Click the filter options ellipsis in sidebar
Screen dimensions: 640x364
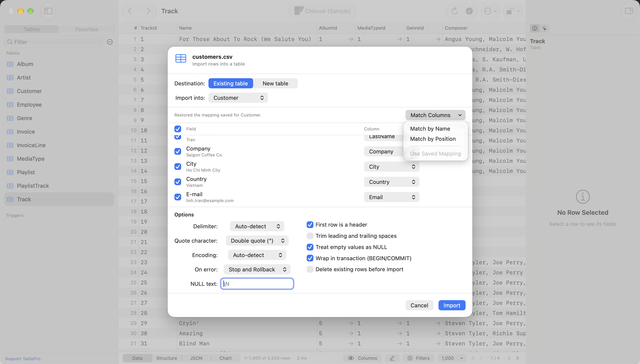pos(110,42)
